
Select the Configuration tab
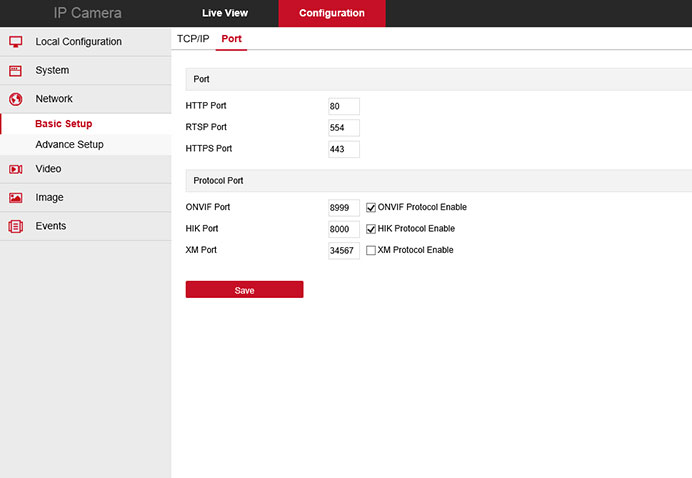coord(332,13)
